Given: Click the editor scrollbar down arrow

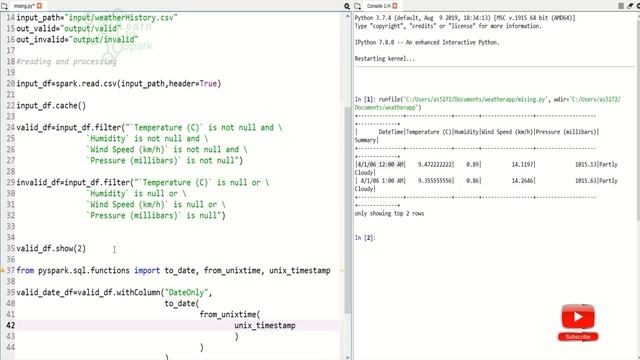Looking at the screenshot, I should click(347, 357).
